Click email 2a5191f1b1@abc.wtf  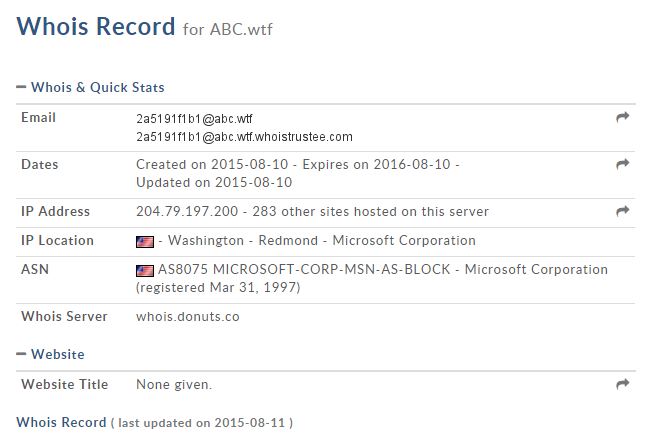tap(195, 118)
